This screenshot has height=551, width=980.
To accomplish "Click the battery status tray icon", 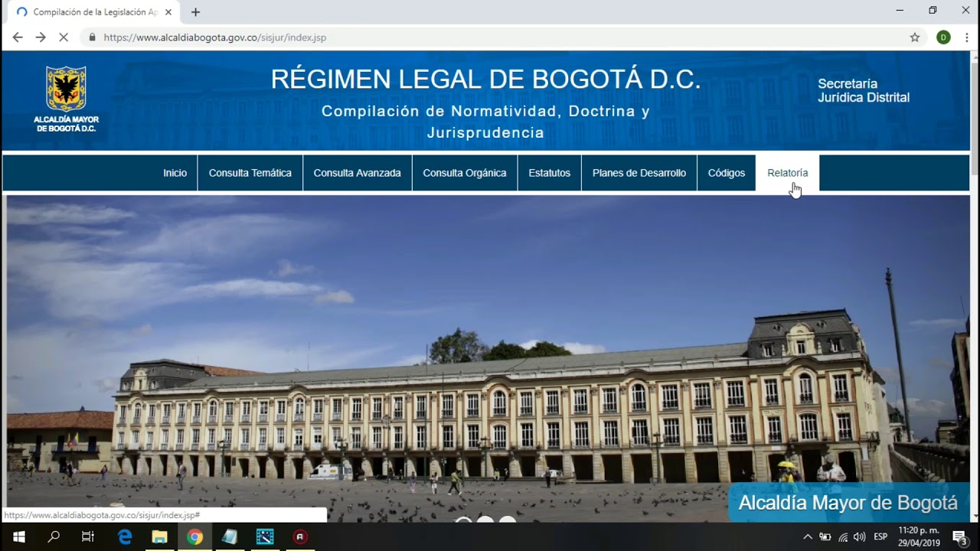I will click(825, 537).
